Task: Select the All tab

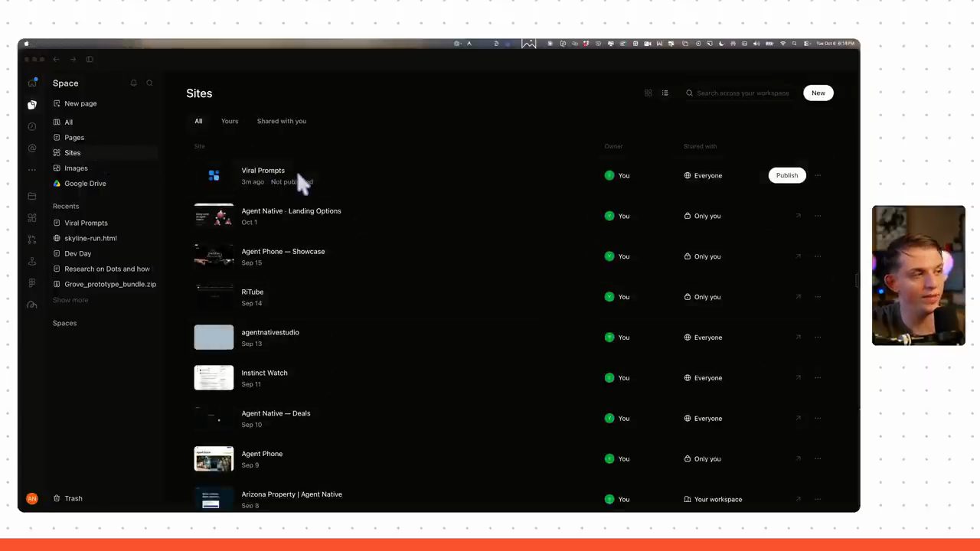Action: [198, 121]
